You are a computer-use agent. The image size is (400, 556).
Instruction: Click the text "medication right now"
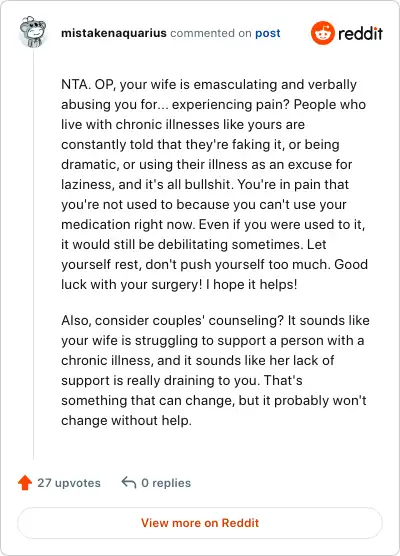[128, 224]
